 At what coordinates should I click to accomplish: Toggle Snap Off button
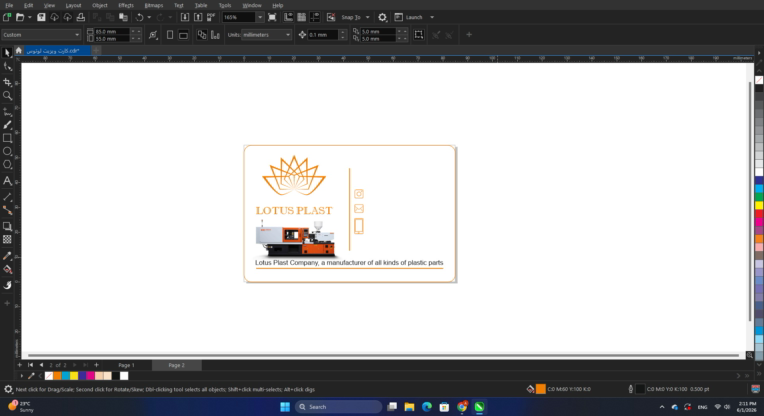331,17
